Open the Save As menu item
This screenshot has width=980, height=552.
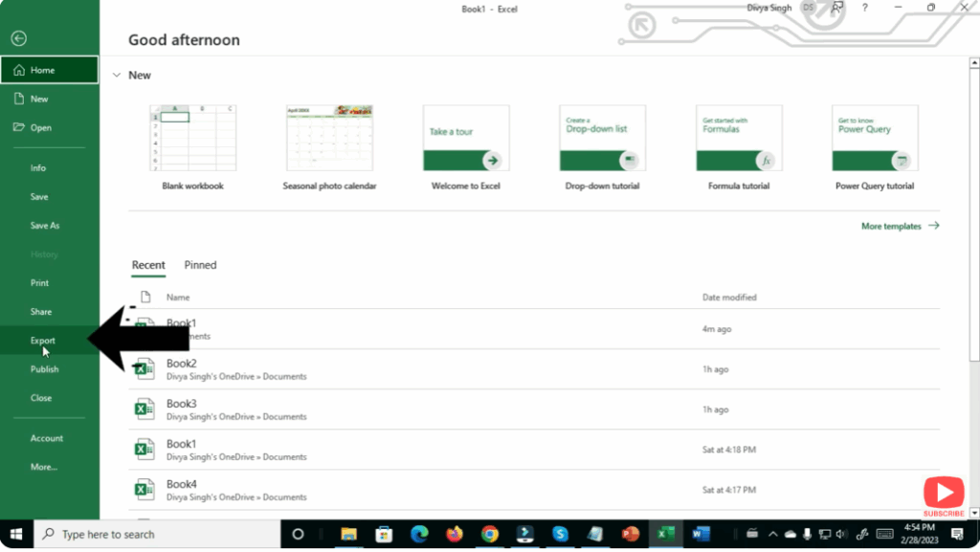(x=45, y=226)
